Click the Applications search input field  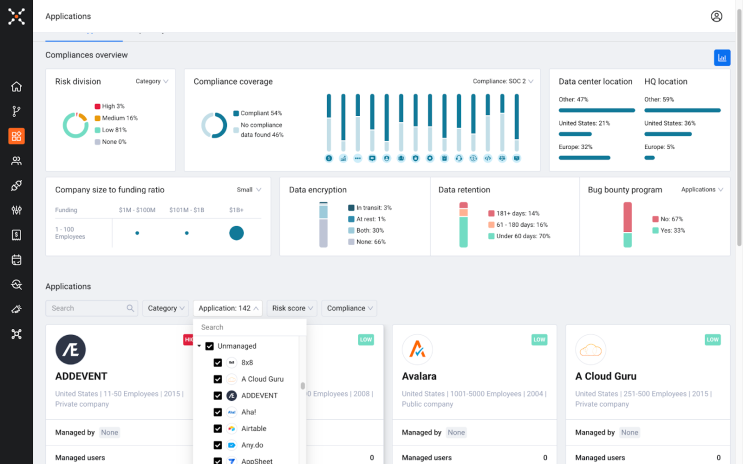tap(86, 308)
